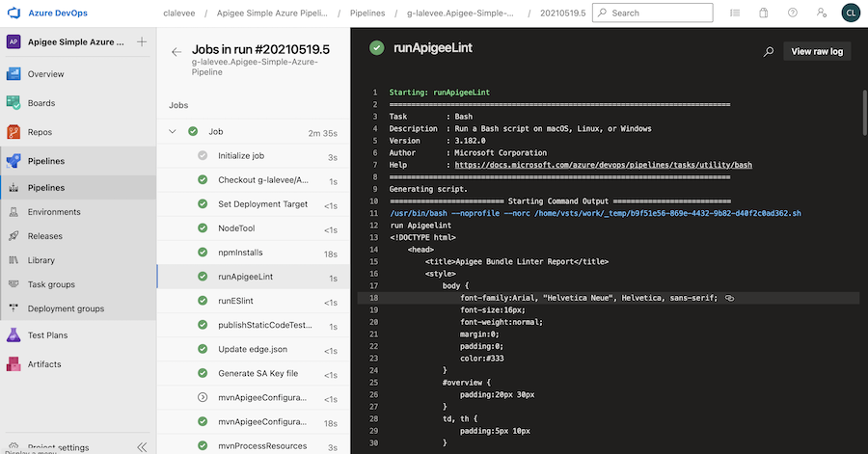This screenshot has height=454, width=868.
Task: Select the Pipelines sub-item in sidebar
Action: coord(78,187)
